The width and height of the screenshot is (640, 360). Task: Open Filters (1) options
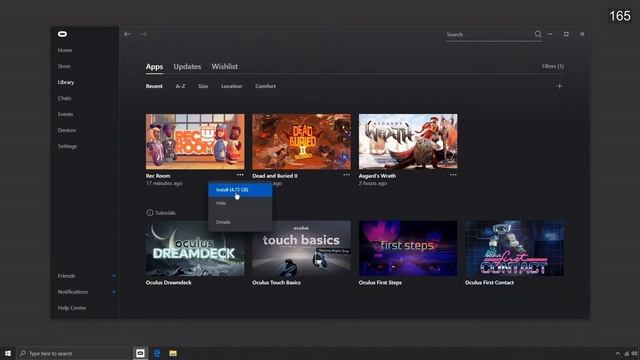tap(553, 66)
